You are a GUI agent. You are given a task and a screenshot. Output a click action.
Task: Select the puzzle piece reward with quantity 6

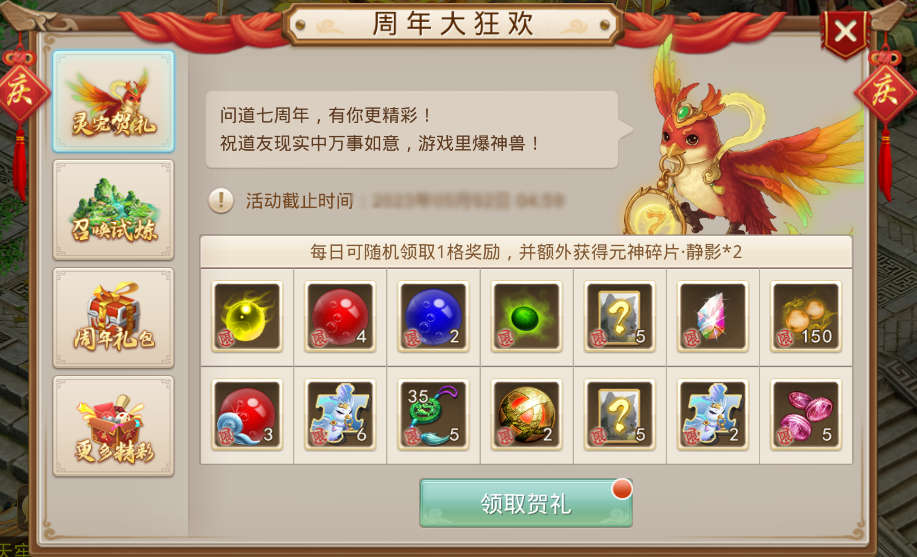[x=340, y=415]
